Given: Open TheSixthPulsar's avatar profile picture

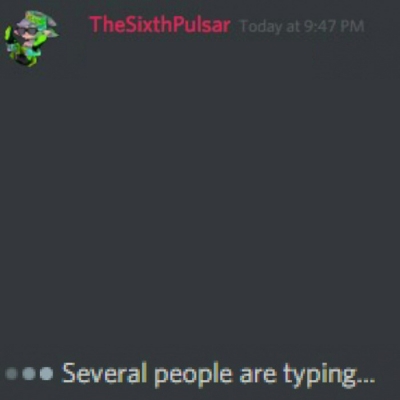Looking at the screenshot, I should click(32, 38).
